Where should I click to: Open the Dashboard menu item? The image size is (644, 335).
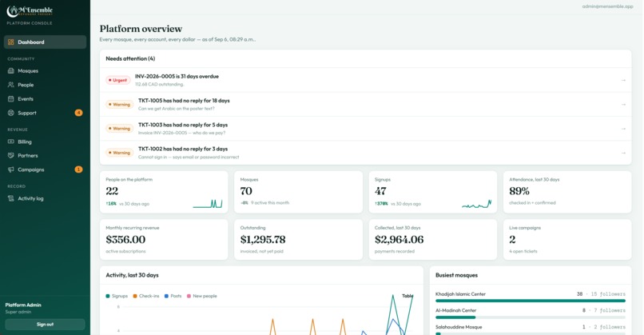pyautogui.click(x=46, y=42)
